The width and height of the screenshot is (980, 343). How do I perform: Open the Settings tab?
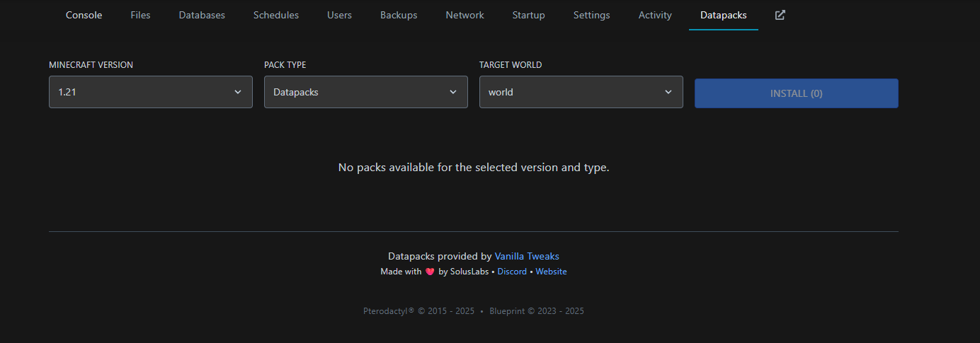click(591, 15)
